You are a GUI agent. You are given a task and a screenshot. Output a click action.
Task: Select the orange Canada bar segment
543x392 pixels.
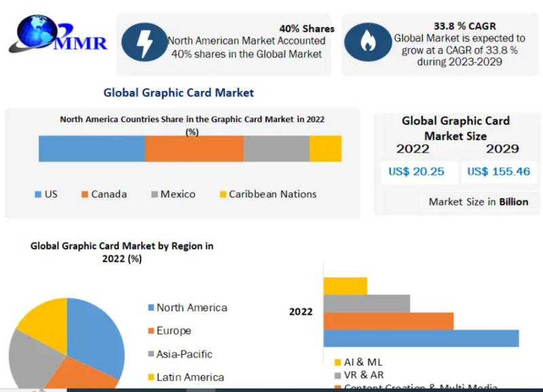[x=194, y=149]
